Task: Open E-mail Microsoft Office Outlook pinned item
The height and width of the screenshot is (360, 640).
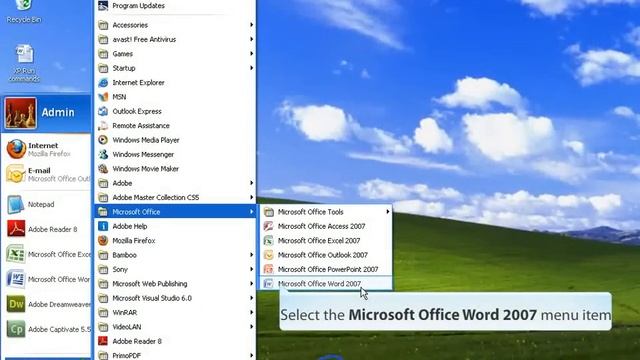Action: click(x=47, y=174)
